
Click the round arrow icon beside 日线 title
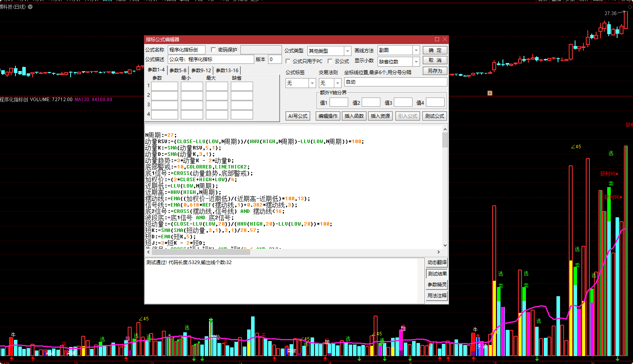point(30,7)
